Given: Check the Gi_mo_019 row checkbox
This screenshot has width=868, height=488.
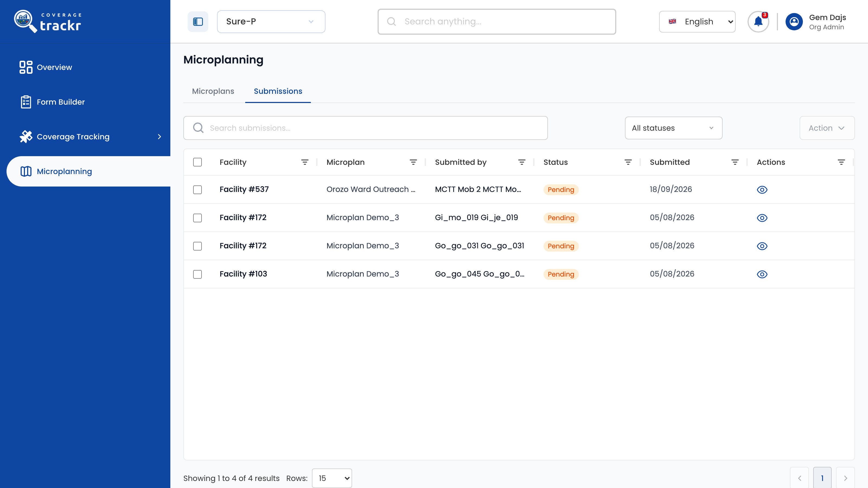Looking at the screenshot, I should coord(197,218).
